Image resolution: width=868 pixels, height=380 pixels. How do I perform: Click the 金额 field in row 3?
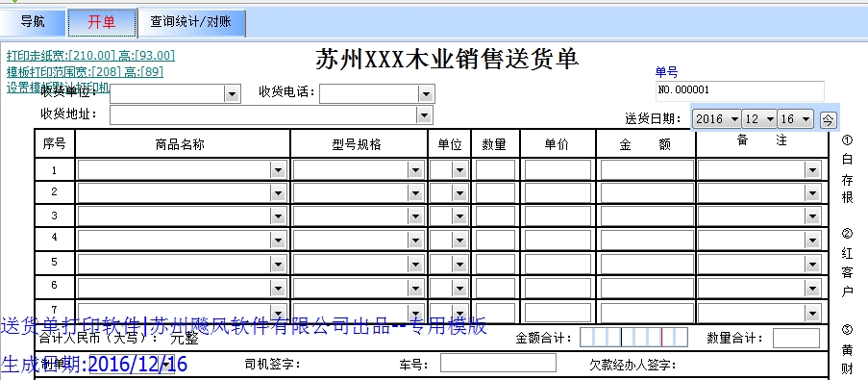click(x=647, y=216)
